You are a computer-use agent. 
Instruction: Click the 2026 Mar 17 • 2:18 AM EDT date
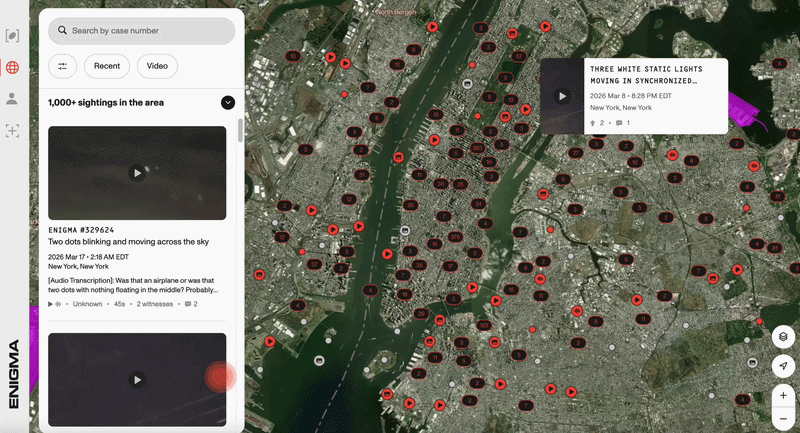tap(88, 257)
